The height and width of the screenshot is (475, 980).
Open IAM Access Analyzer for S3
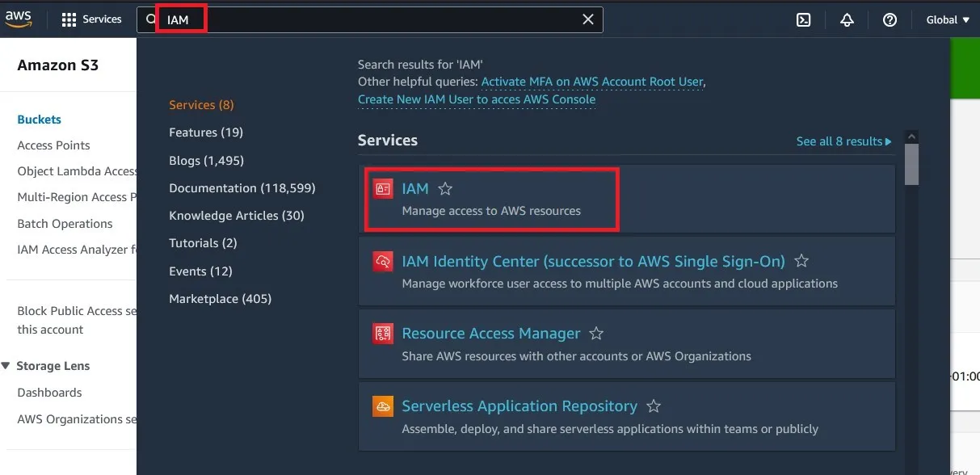(77, 250)
